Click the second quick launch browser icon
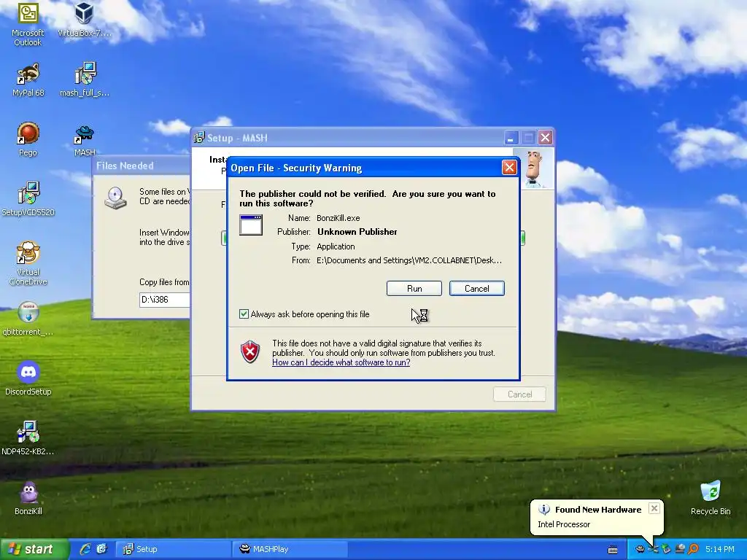747x560 pixels. (102, 549)
